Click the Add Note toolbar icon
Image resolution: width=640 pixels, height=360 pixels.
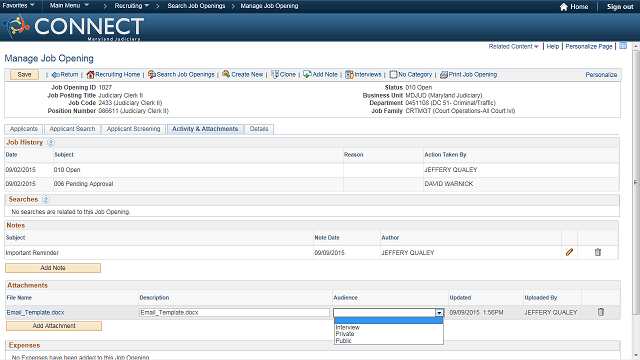click(307, 74)
